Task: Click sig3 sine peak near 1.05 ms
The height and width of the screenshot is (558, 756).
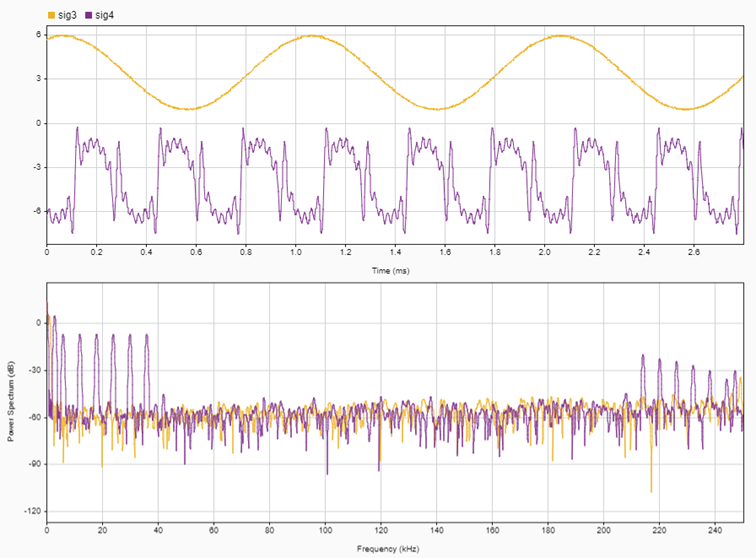Action: 312,36
